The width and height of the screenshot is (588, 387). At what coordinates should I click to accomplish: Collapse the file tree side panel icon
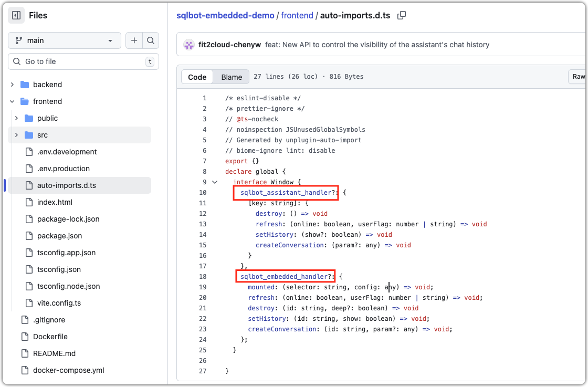click(x=16, y=16)
